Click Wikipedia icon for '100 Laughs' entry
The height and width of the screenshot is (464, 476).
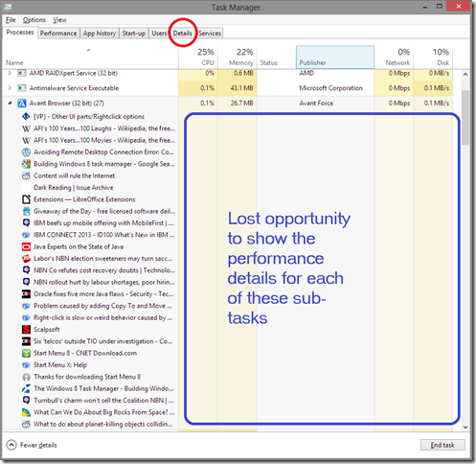(x=26, y=128)
